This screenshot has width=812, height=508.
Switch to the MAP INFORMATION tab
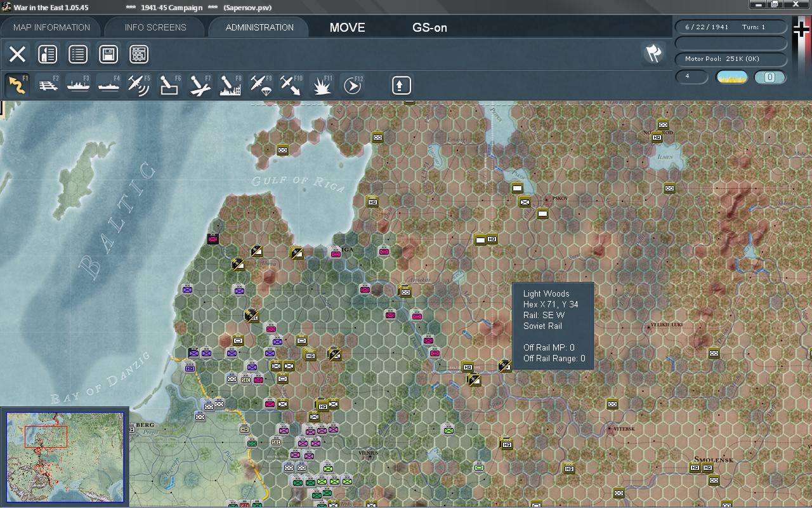tap(51, 27)
